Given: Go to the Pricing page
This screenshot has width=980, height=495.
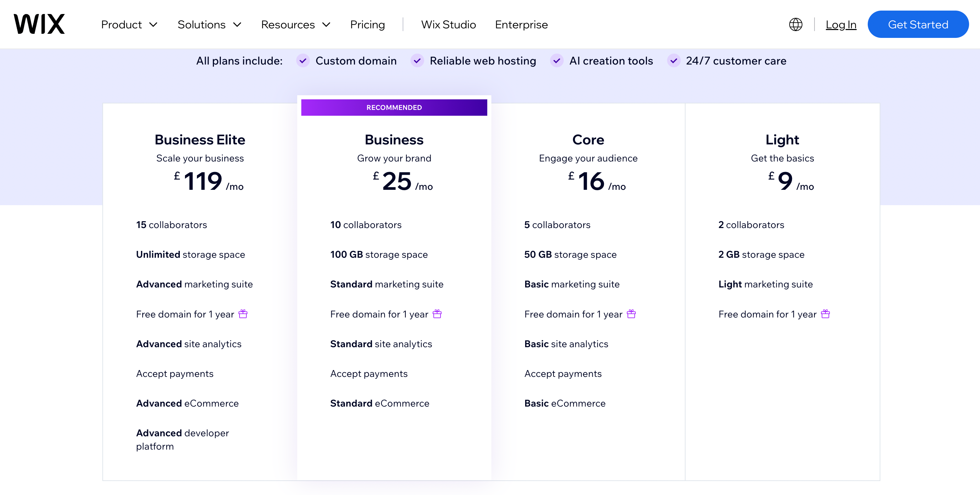Looking at the screenshot, I should pos(367,25).
